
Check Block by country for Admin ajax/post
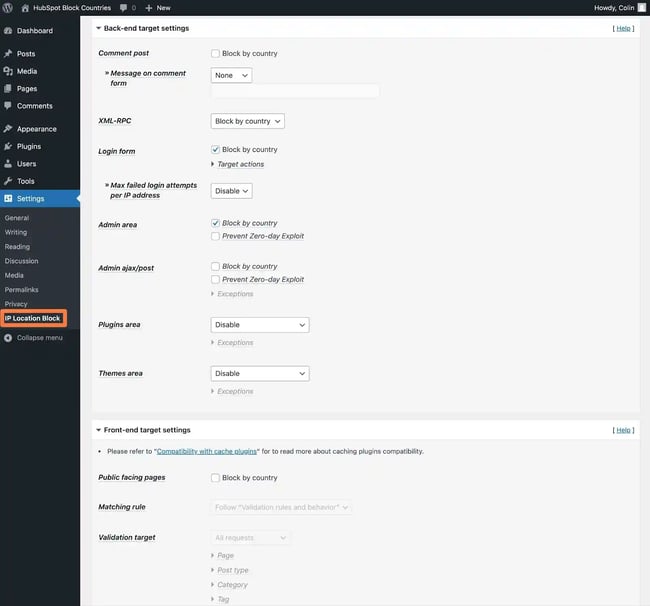pos(215,266)
